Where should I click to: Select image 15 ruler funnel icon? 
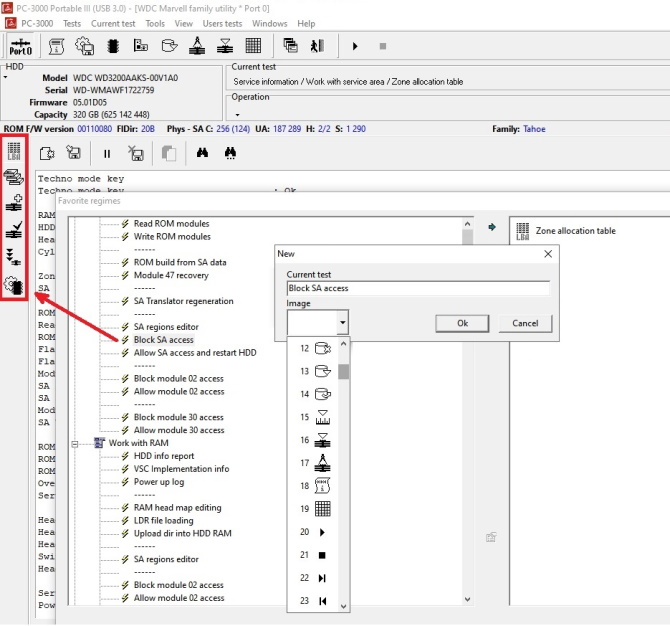316,417
